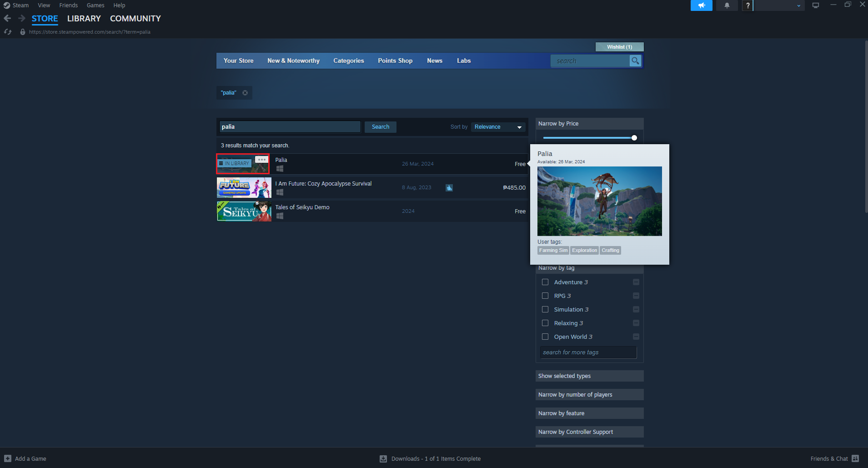Open I Am Future game thumbnail
Viewport: 868px width, 468px height.
(244, 187)
